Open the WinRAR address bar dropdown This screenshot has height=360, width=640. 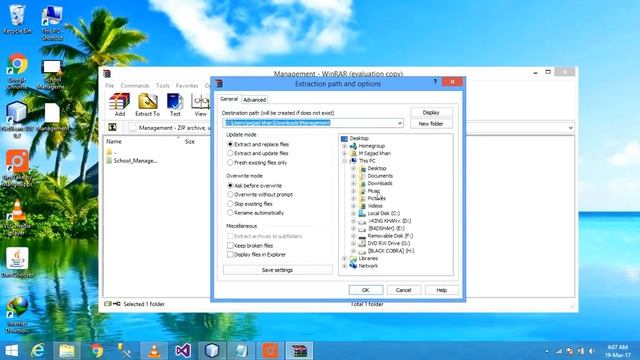point(570,128)
